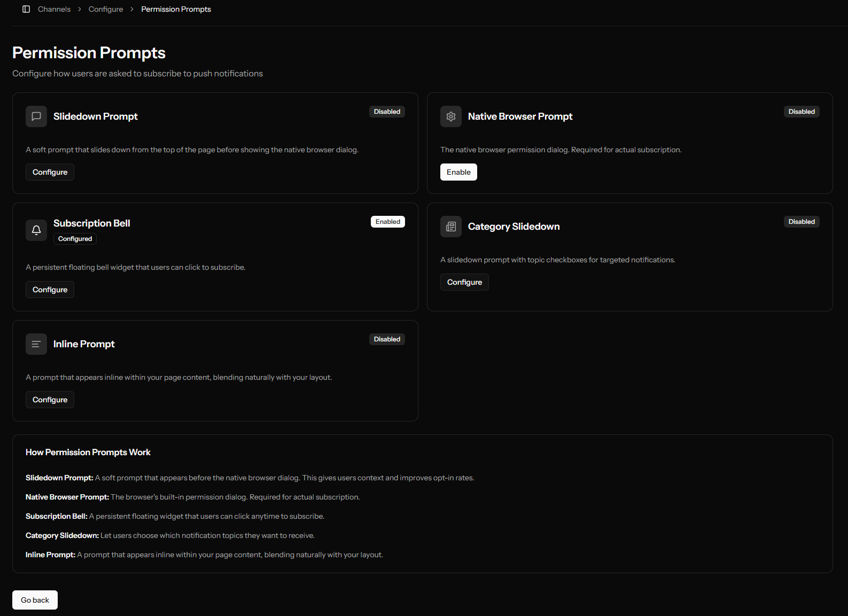Configure the Inline Prompt
This screenshot has height=616, width=848.
(x=50, y=400)
